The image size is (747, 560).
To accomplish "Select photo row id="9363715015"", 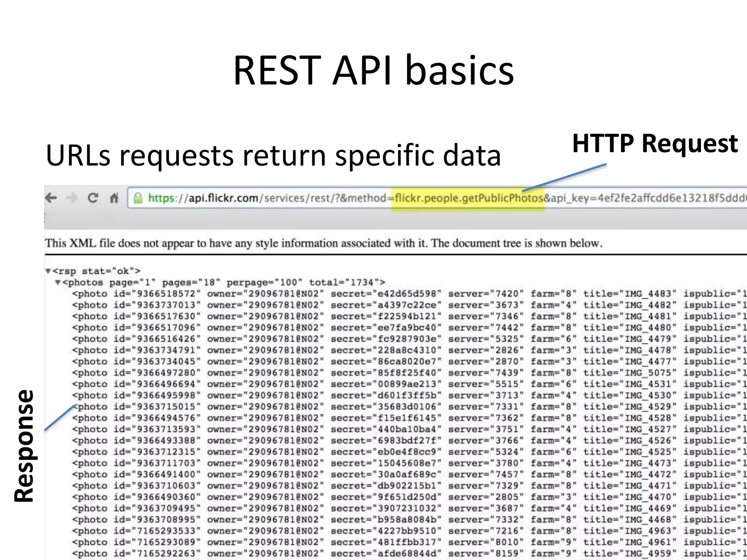I will (x=409, y=407).
